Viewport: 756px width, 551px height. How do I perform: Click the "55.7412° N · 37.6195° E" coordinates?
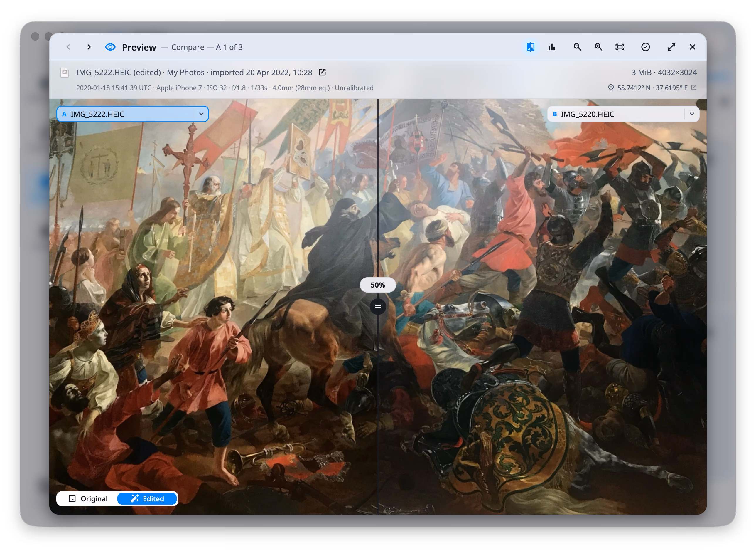tap(652, 88)
